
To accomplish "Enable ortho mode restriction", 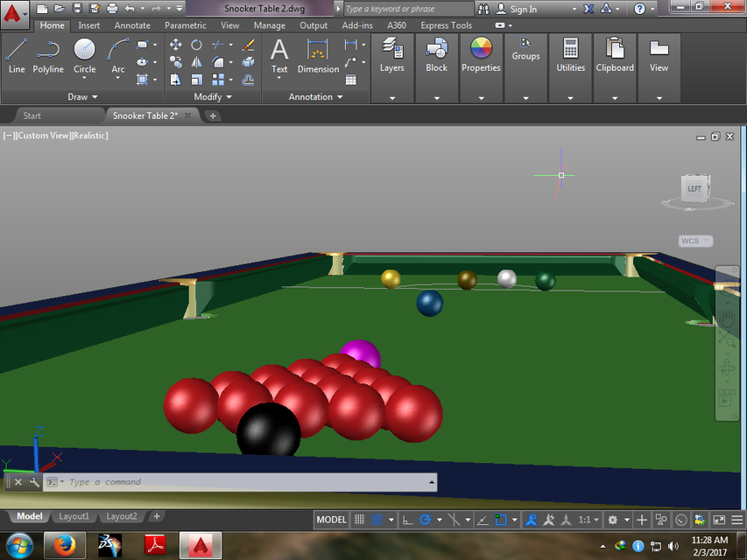I will tap(408, 519).
